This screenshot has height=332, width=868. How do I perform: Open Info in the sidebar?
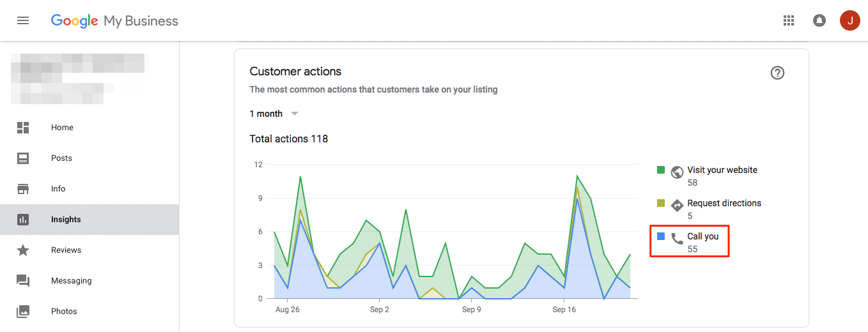(89, 189)
